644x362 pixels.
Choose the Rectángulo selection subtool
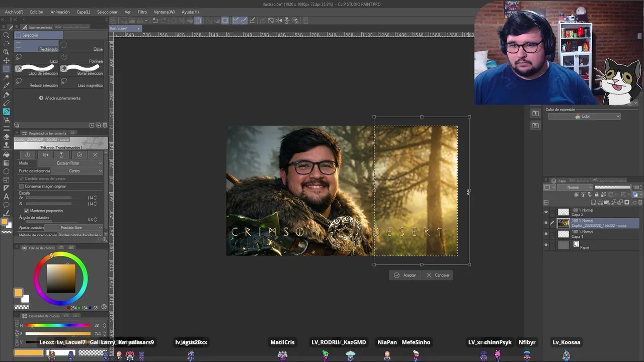tap(37, 46)
